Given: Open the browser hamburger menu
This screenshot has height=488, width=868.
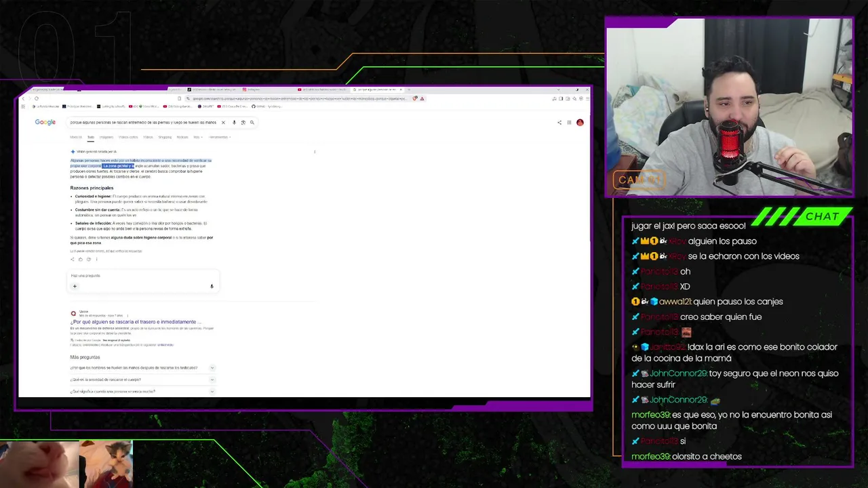Looking at the screenshot, I should point(587,98).
